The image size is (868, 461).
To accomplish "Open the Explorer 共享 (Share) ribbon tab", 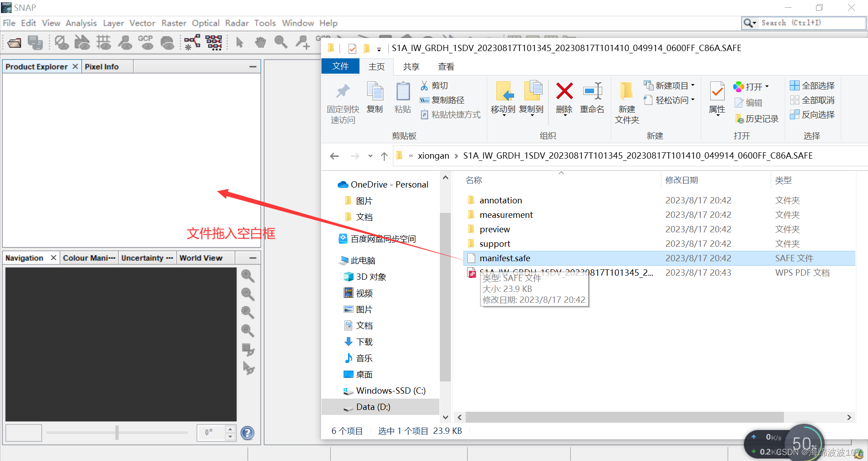I will [411, 66].
